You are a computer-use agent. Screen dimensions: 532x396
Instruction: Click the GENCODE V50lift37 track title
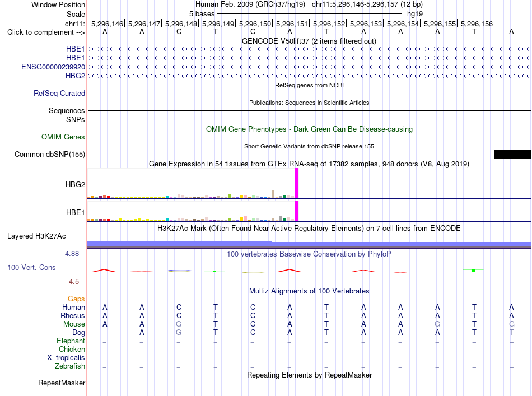click(x=309, y=41)
